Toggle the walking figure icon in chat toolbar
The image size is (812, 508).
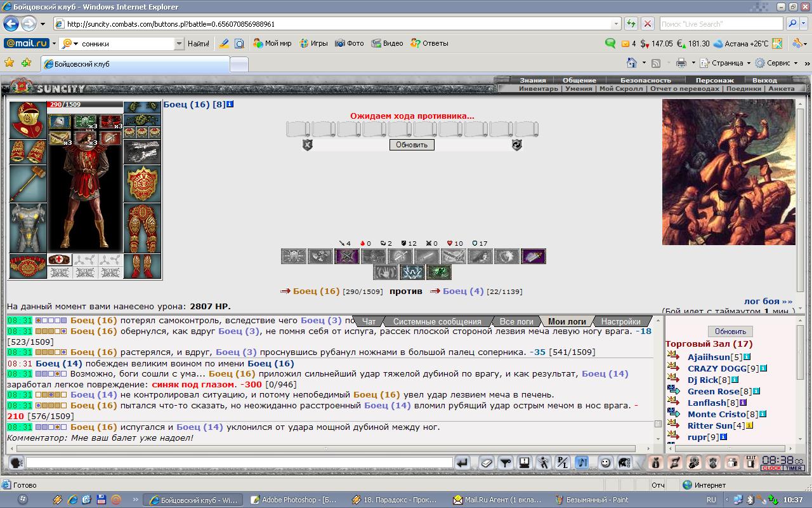[544, 463]
